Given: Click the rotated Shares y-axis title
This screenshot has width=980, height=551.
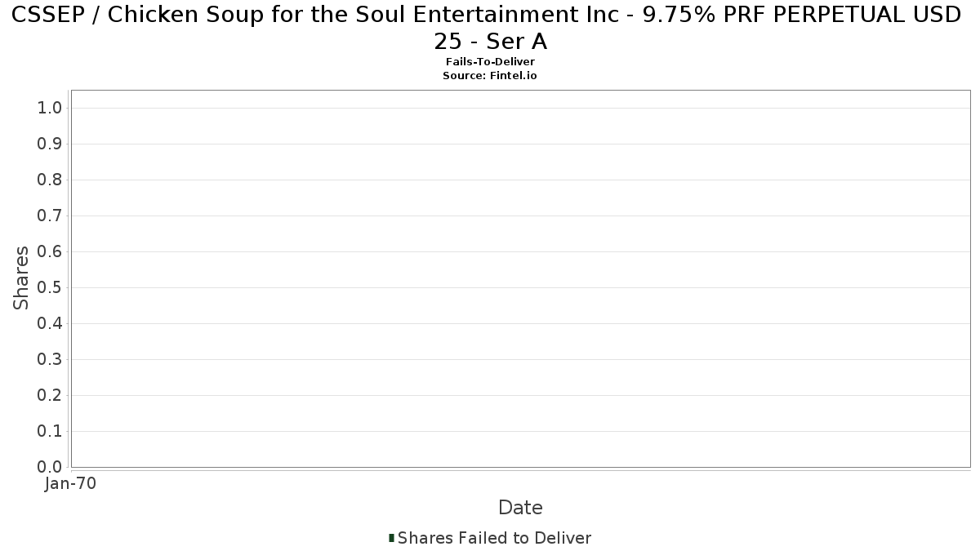Looking at the screenshot, I should tap(21, 278).
